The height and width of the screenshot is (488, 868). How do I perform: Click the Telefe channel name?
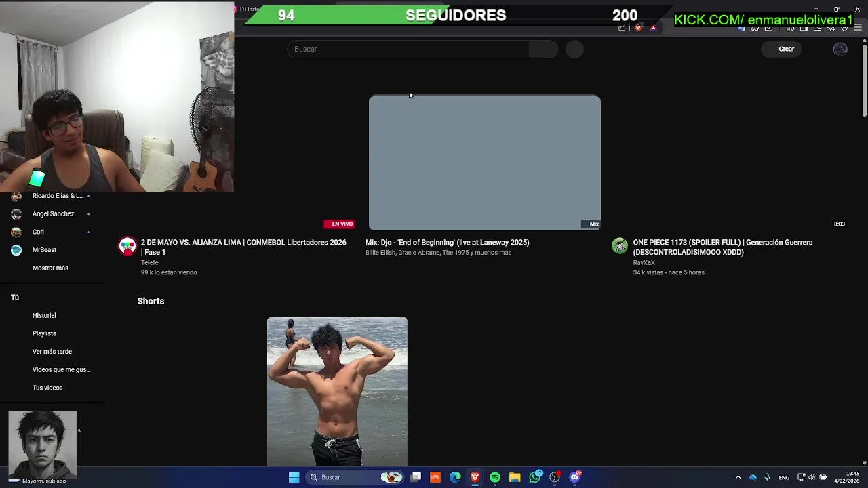(x=150, y=262)
